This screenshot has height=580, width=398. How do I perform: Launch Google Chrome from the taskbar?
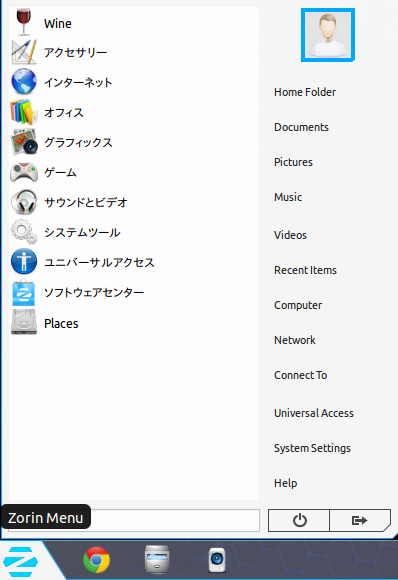tap(97, 560)
